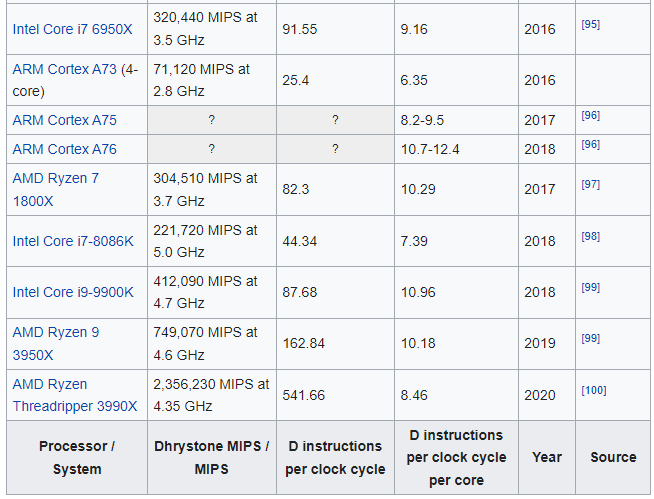Open the AMD Ryzen 7 1800X link
This screenshot has height=499, width=654.
(x=55, y=190)
